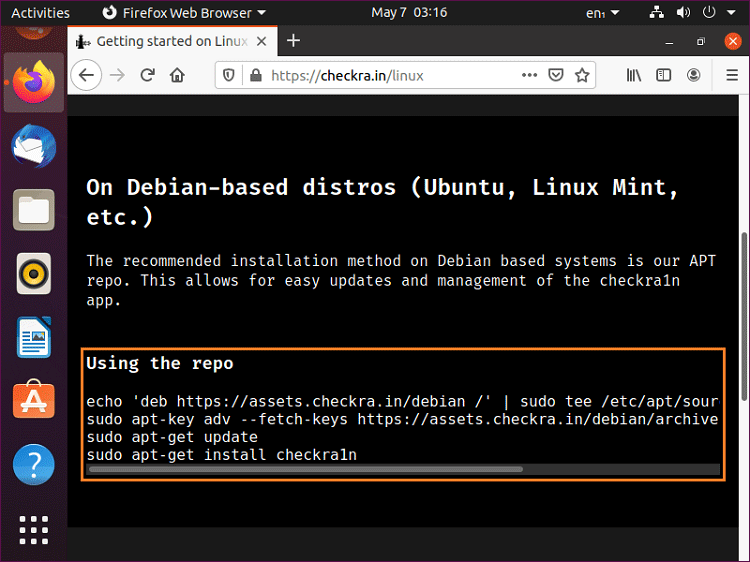Viewport: 750px width, 562px height.
Task: Click the 'sudo apt-get update' line
Action: coord(172,437)
